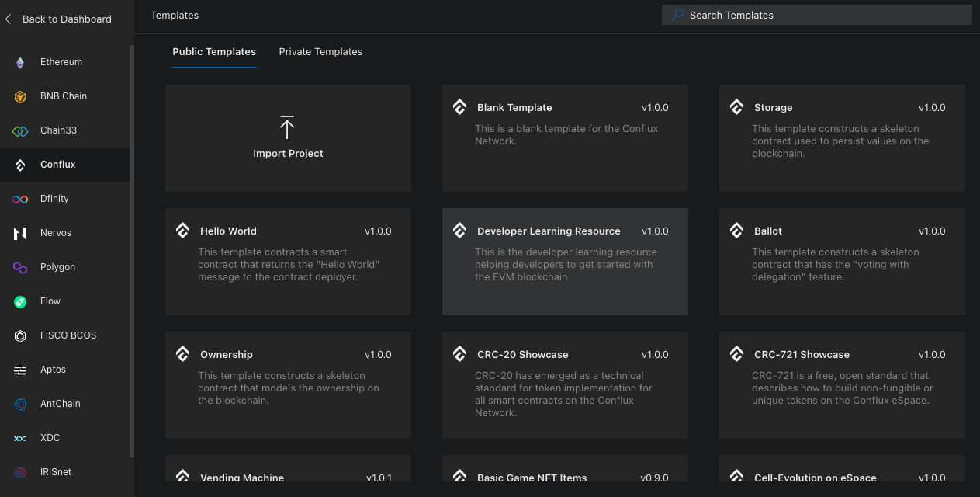Choose the Developer Learning Resource template
Viewport: 980px width, 497px height.
point(565,261)
